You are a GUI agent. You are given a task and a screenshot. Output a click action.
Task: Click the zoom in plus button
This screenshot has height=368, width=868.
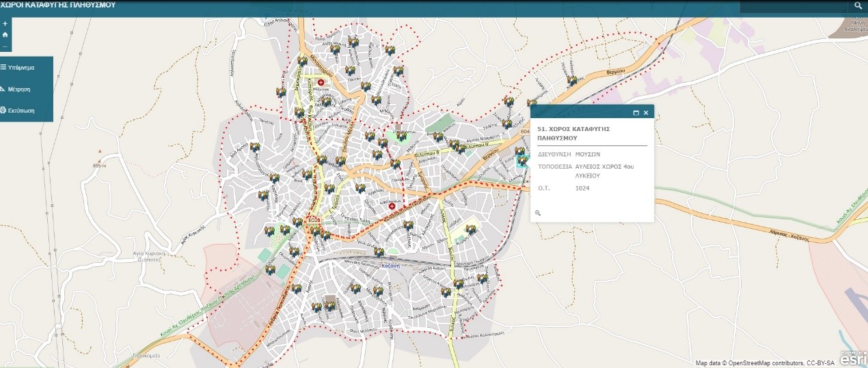5,23
